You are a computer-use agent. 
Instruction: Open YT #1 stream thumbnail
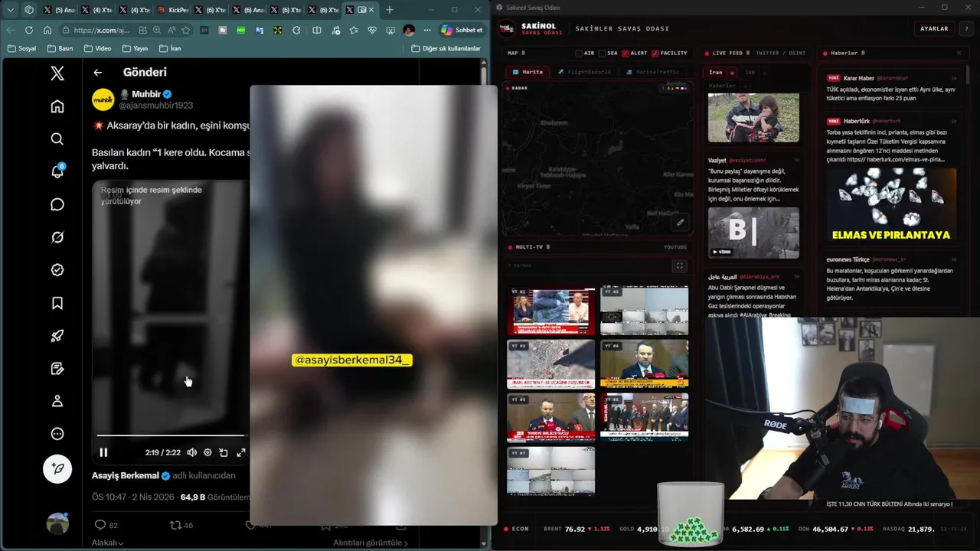tap(550, 311)
